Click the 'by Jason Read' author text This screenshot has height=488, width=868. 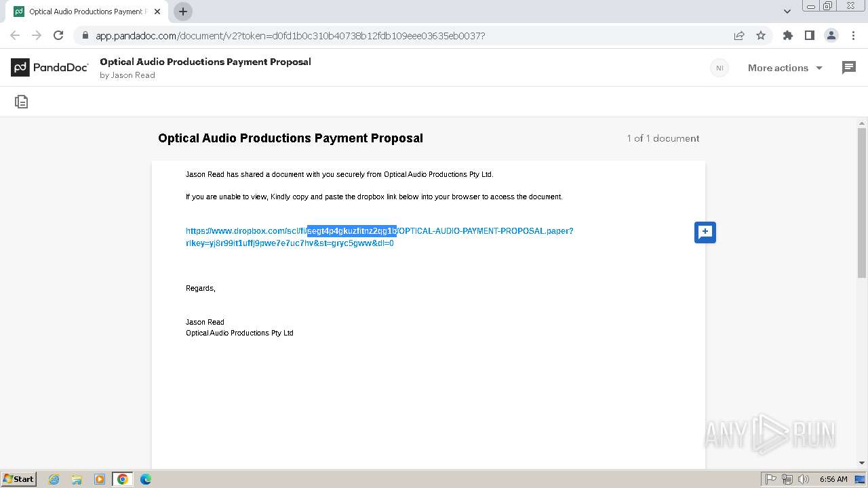(x=127, y=75)
